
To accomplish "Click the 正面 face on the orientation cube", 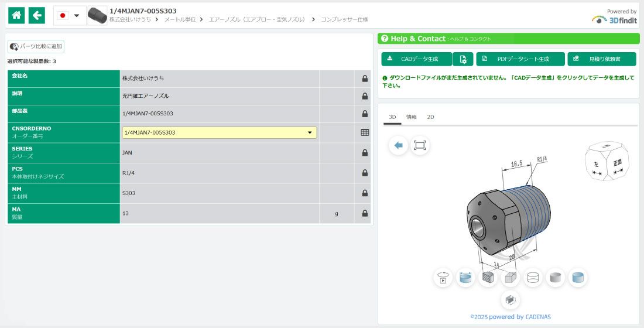I will (x=618, y=163).
